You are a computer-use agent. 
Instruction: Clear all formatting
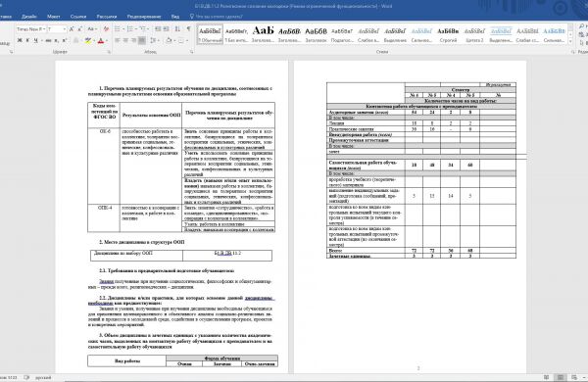point(106,28)
